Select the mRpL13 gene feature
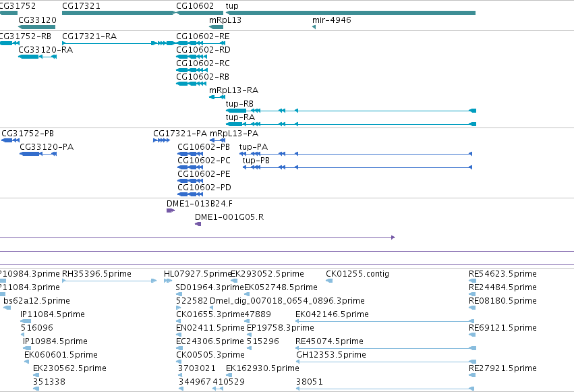The image size is (574, 392). 216,27
